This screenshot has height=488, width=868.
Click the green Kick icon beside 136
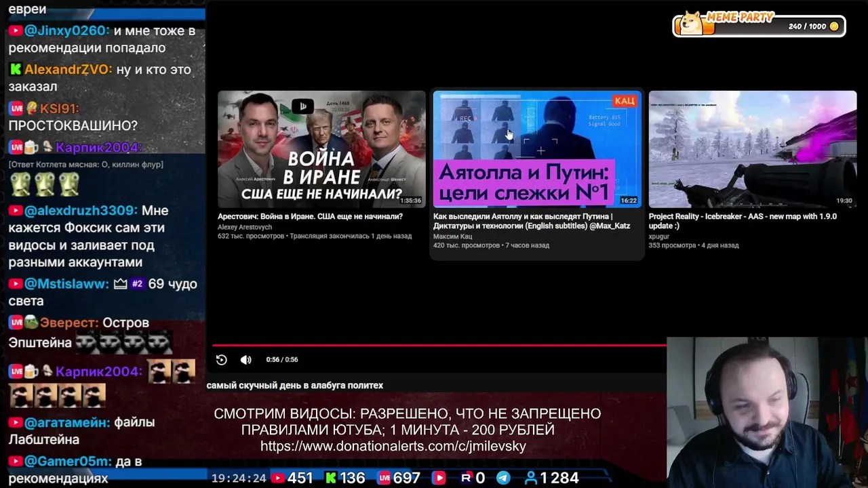tap(331, 478)
